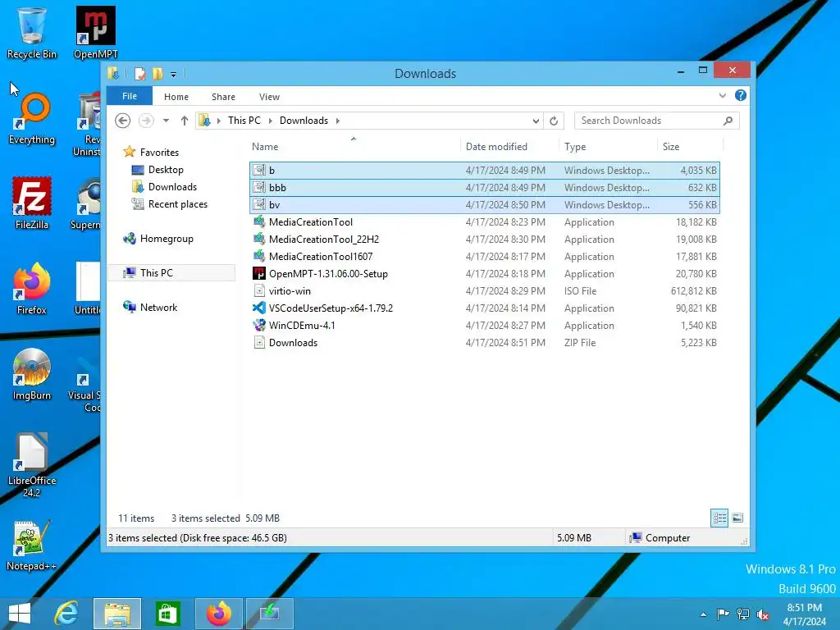Open recent locations dropdown arrow
Screen dimensions: 840x630
click(166, 121)
